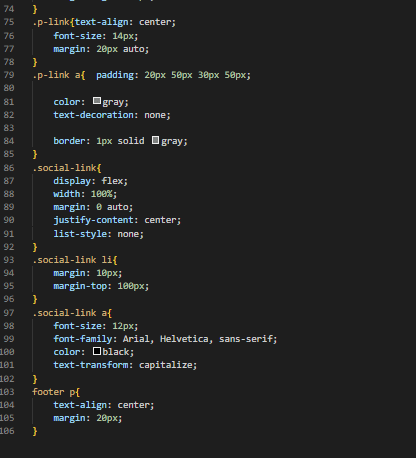Screen dimensions: 416x458
Task: Click the '.social-link a{' selector
Action: pos(72,313)
